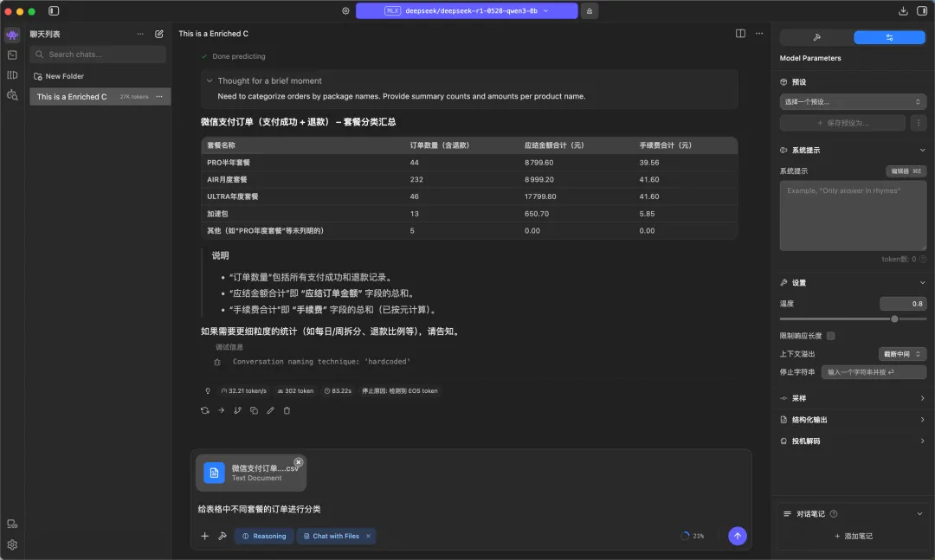This screenshot has height=560, width=935.
Task: Open tools wrench icon in input bar
Action: pyautogui.click(x=222, y=536)
